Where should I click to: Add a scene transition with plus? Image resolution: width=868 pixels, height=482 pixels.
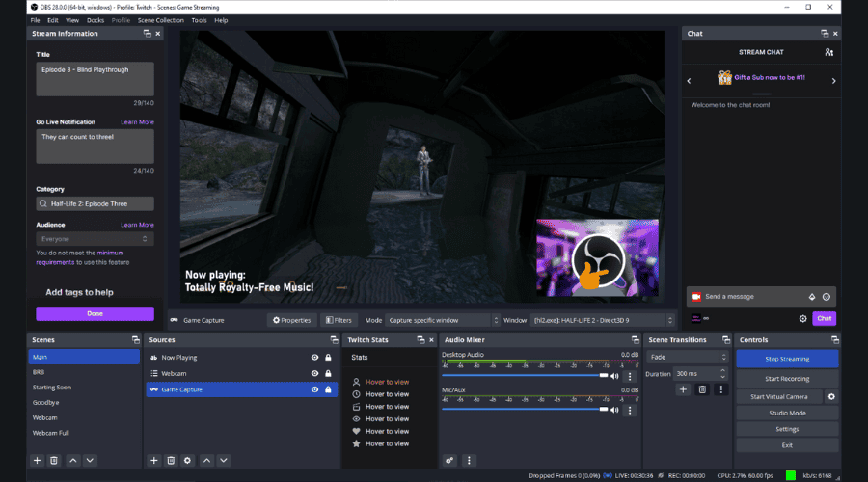point(683,389)
